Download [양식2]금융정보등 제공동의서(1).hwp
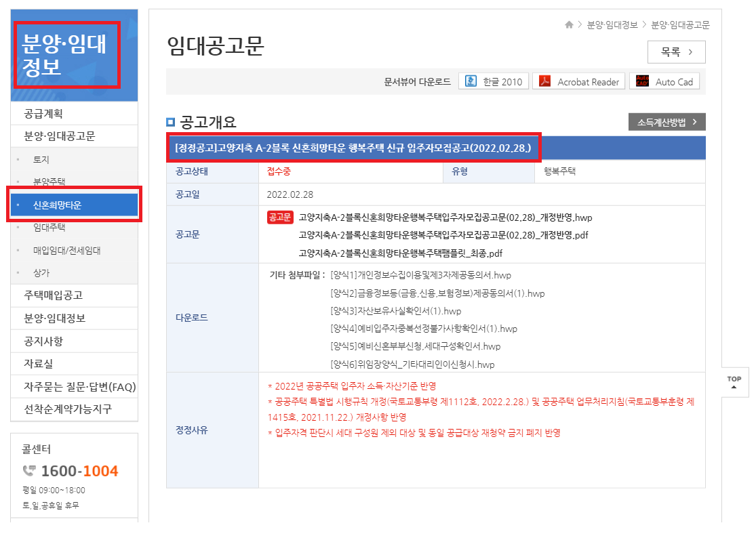Screen dimensions: 756x540 (x=437, y=293)
